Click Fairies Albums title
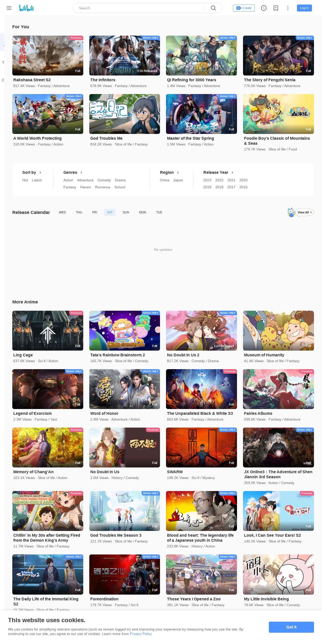The height and width of the screenshot is (644, 322). coord(258,413)
